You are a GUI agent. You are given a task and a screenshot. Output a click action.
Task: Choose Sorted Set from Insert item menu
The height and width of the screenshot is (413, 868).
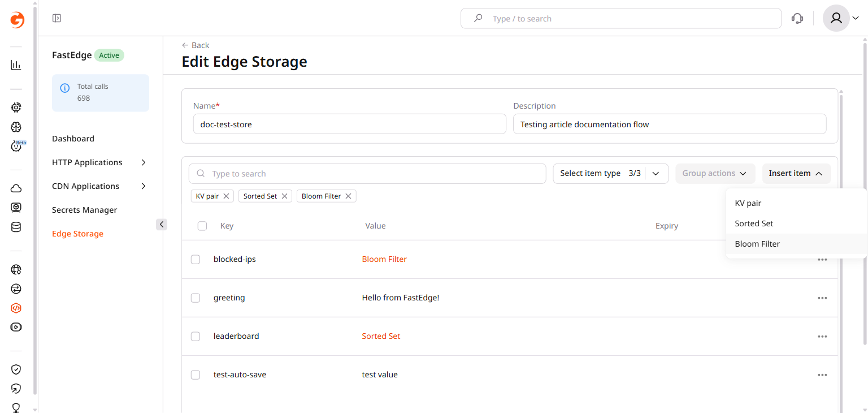coord(796,223)
